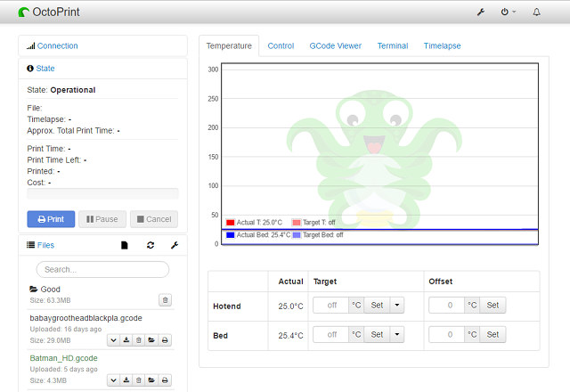Screen dimensions: 570x392
Task: Select the Temperature tab
Action: click(229, 45)
